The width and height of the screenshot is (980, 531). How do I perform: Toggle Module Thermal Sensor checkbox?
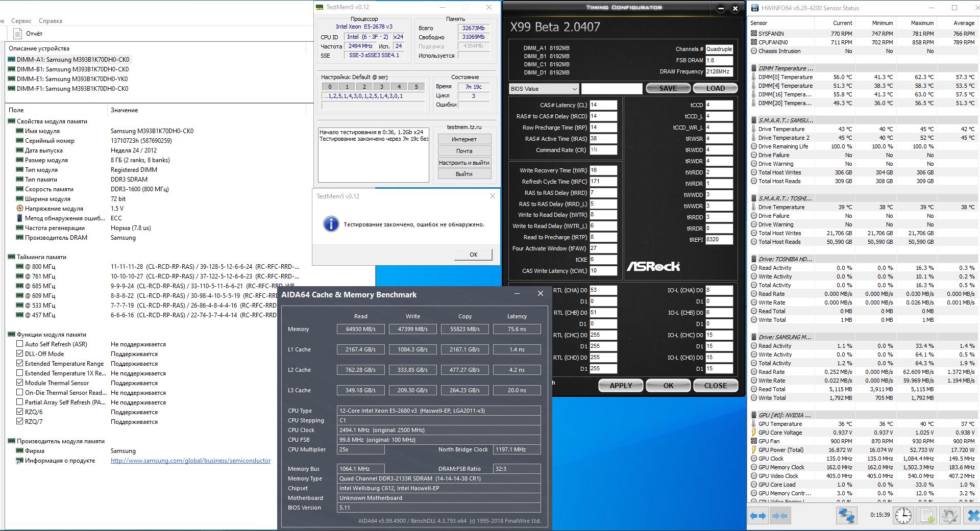tap(20, 383)
